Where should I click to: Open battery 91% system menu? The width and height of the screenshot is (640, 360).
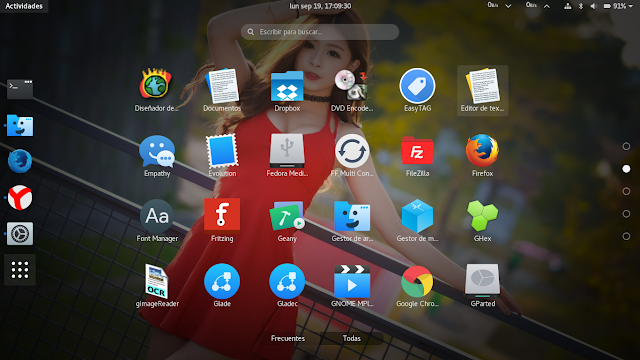[618, 6]
